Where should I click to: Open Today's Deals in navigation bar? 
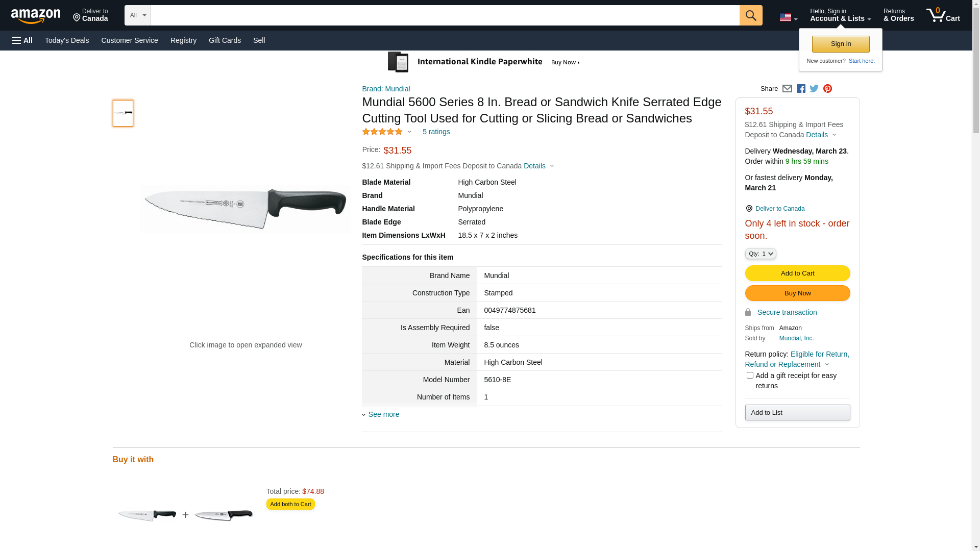67,40
